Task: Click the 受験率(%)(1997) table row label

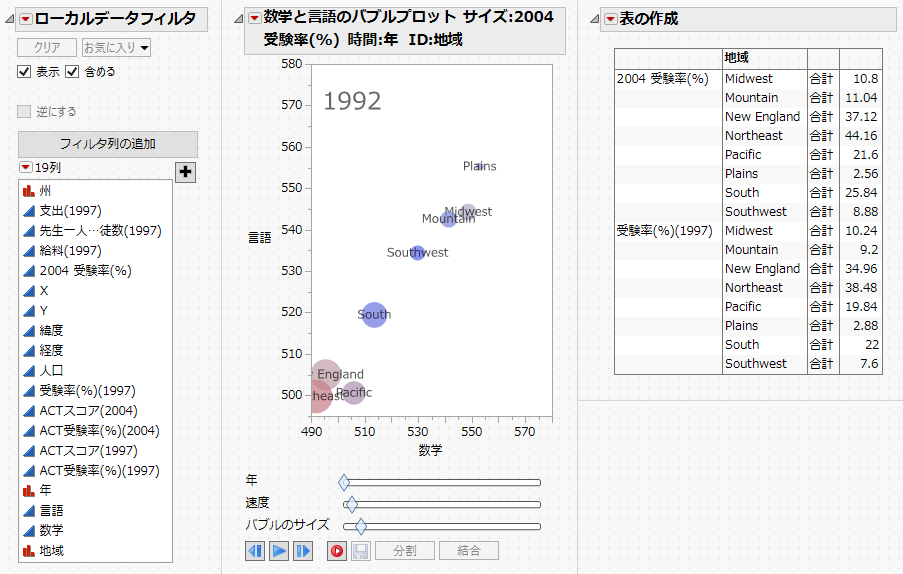Action: [x=665, y=231]
